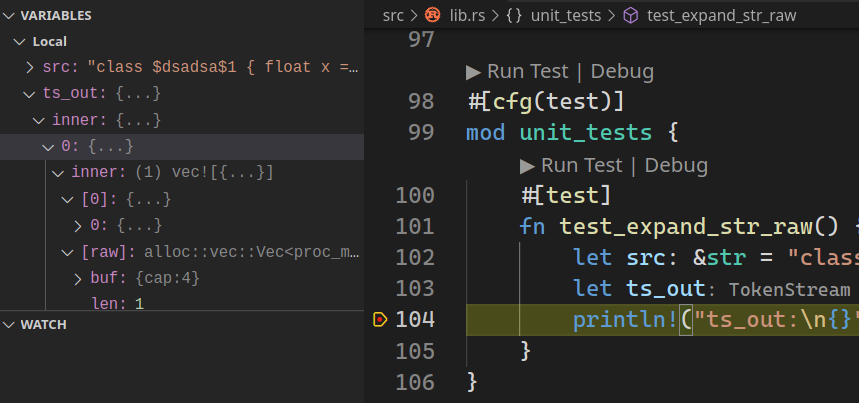Image resolution: width=859 pixels, height=403 pixels.
Task: Click the Rust file icon beside lib.rs
Action: point(433,15)
